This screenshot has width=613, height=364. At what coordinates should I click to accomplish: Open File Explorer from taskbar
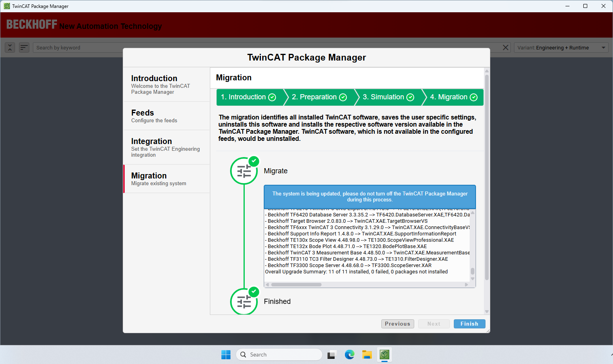click(367, 355)
